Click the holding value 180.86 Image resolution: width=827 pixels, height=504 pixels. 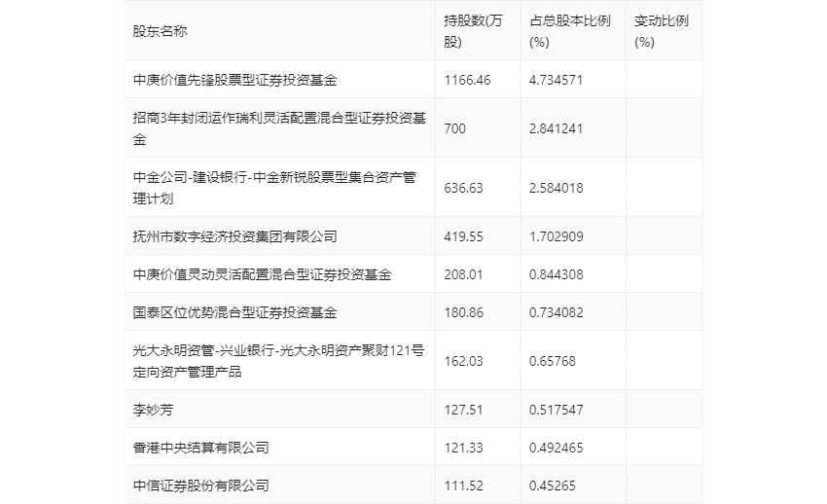(463, 312)
